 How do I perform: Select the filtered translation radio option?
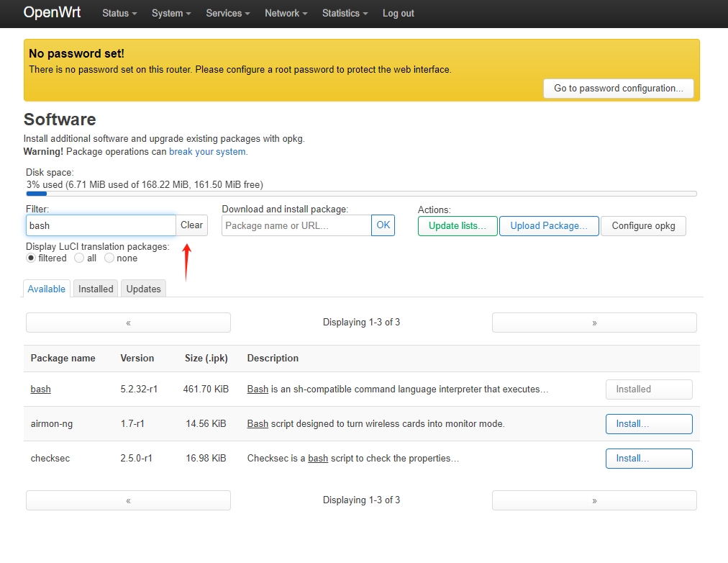[31, 258]
